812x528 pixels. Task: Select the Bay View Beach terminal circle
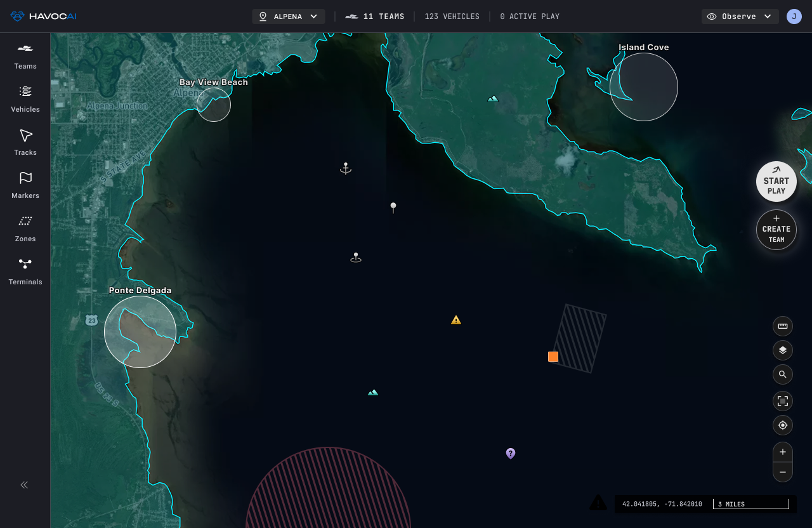[x=214, y=105]
